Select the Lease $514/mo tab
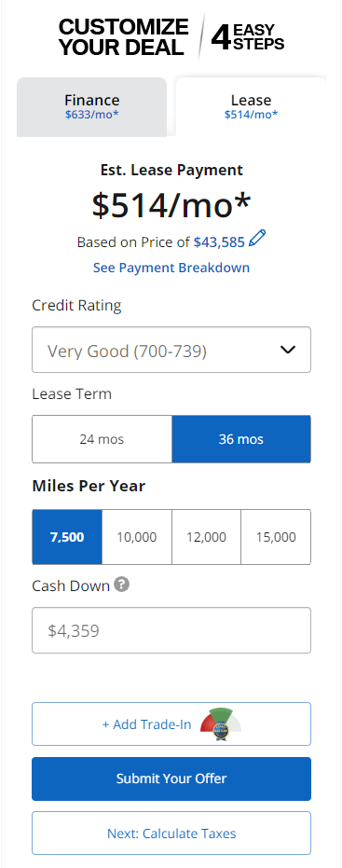The image size is (342, 868). (x=252, y=107)
